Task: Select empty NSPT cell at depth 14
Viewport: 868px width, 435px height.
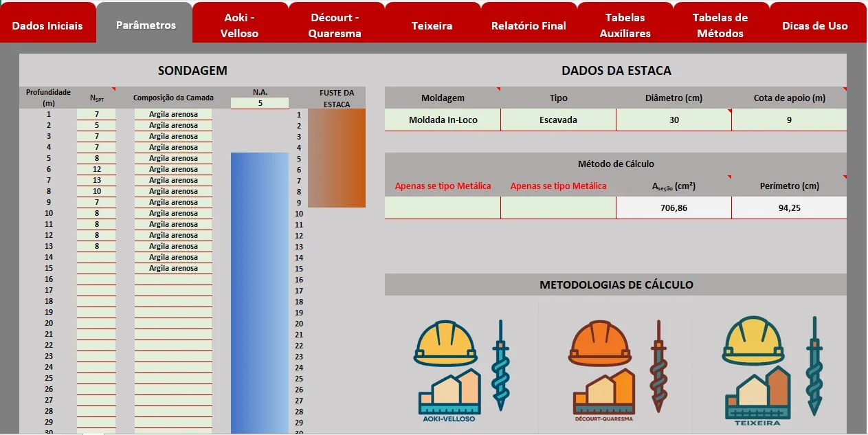Action: (x=96, y=257)
